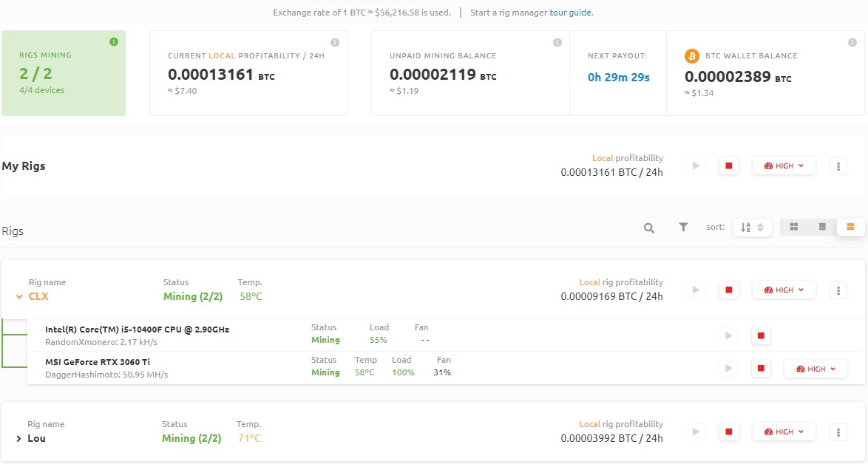Image resolution: width=868 pixels, height=464 pixels.
Task: Start the Lou rig with play button
Action: click(696, 432)
